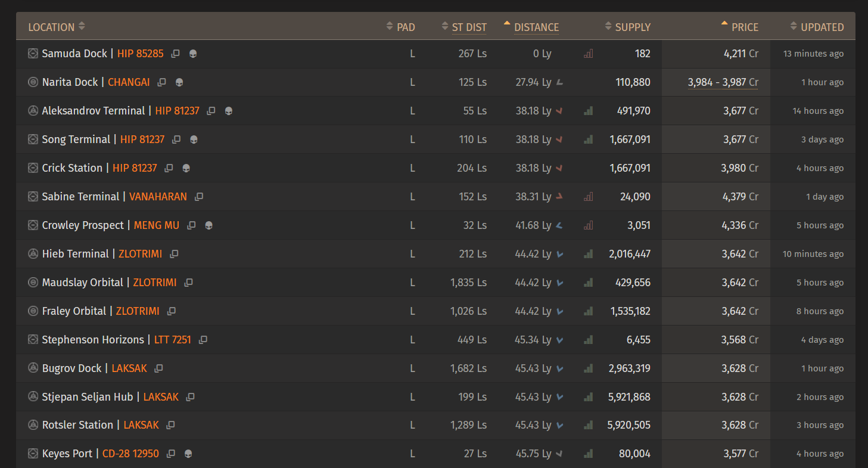Open HIP 85285 system link
This screenshot has width=868, height=468.
140,54
